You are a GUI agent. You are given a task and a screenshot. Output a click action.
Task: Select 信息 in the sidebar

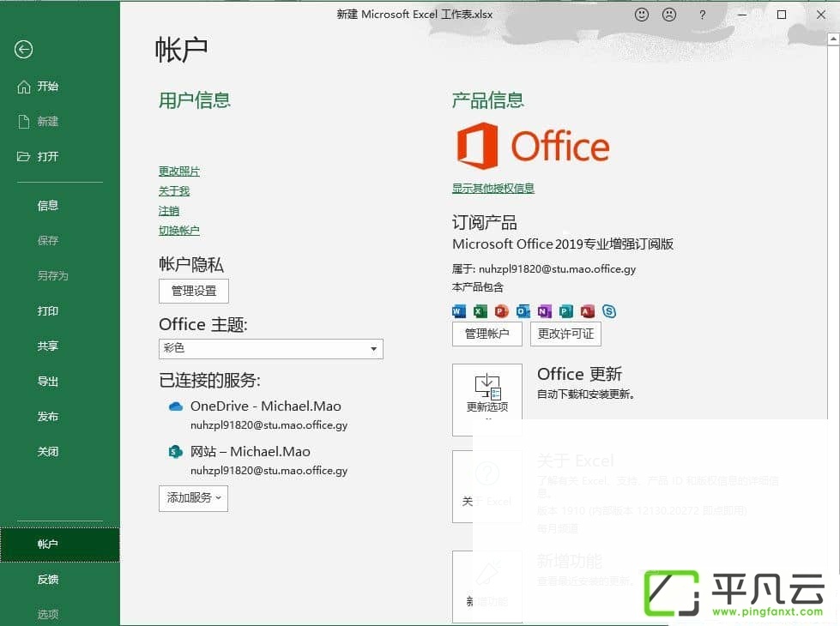(x=48, y=205)
